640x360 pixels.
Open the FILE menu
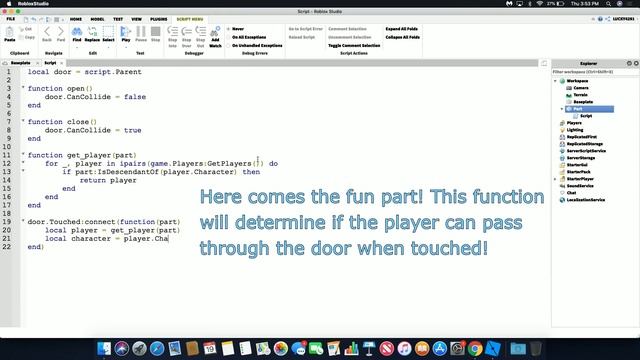pos(11,19)
